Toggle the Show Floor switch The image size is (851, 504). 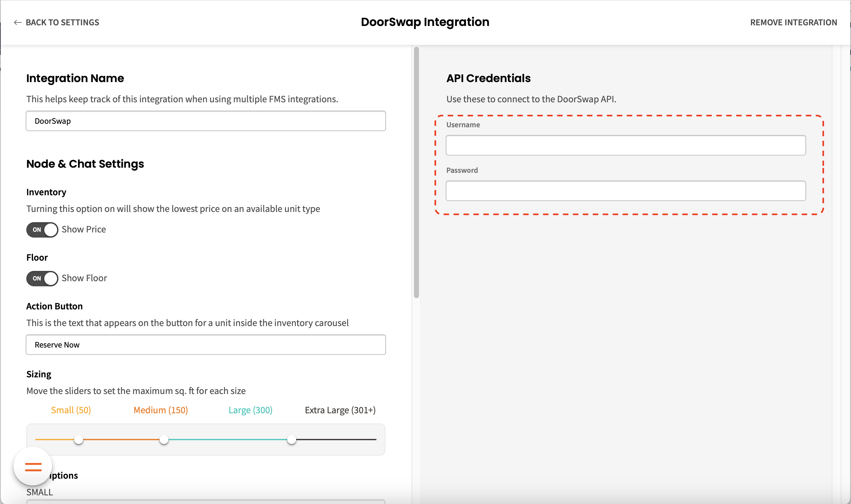point(42,279)
